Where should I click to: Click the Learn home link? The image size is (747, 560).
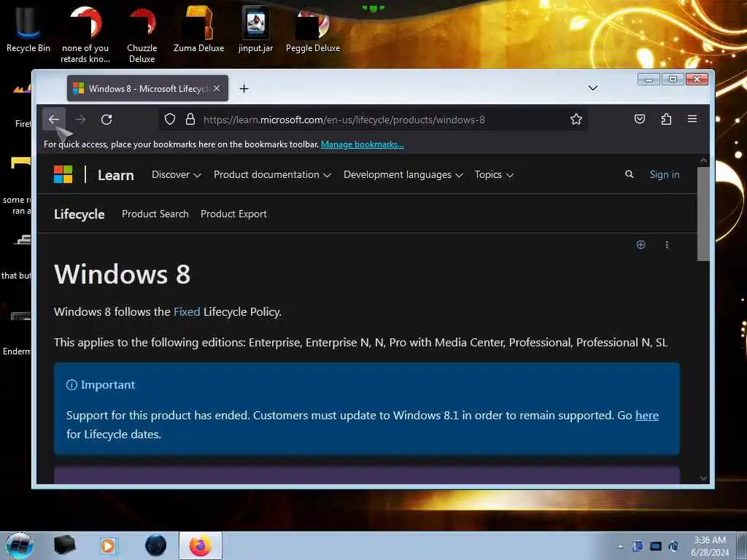pos(116,175)
